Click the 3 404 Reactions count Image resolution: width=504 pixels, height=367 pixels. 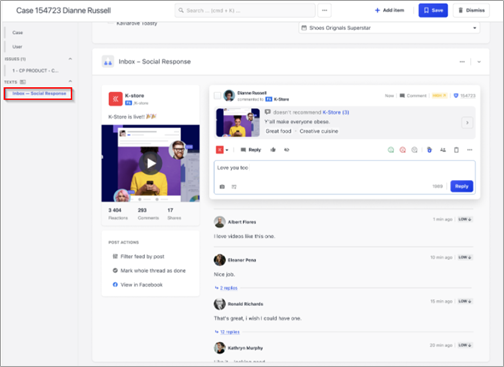118,214
